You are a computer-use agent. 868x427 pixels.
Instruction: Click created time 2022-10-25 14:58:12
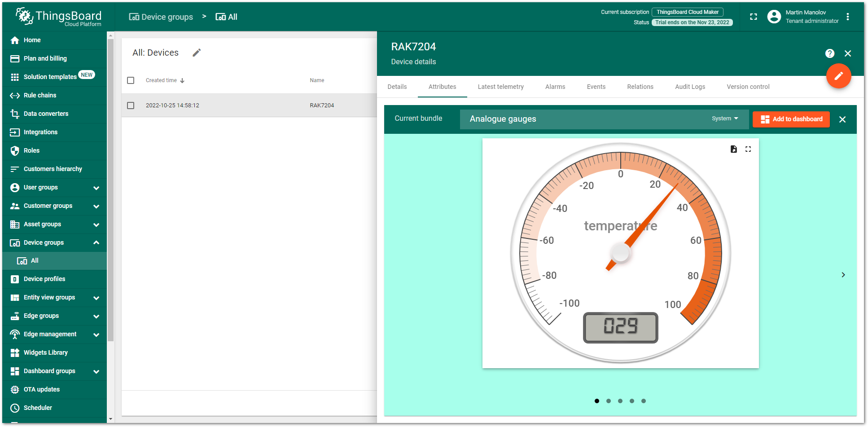click(172, 106)
